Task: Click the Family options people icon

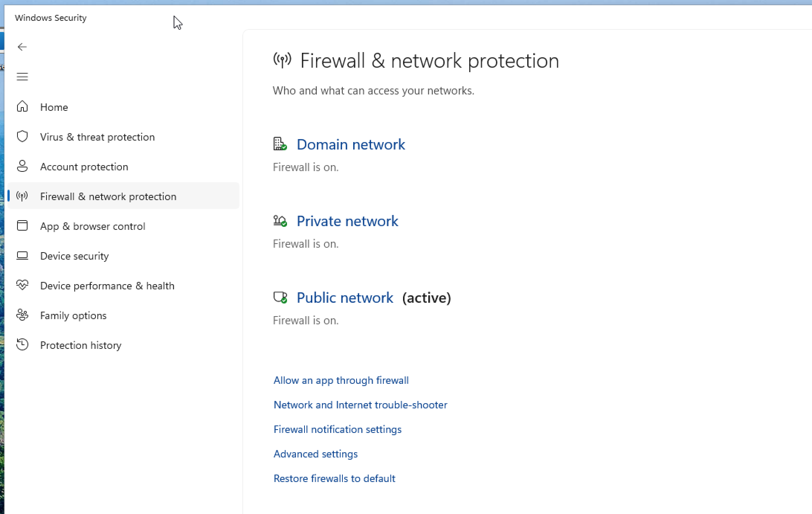Action: tap(22, 315)
